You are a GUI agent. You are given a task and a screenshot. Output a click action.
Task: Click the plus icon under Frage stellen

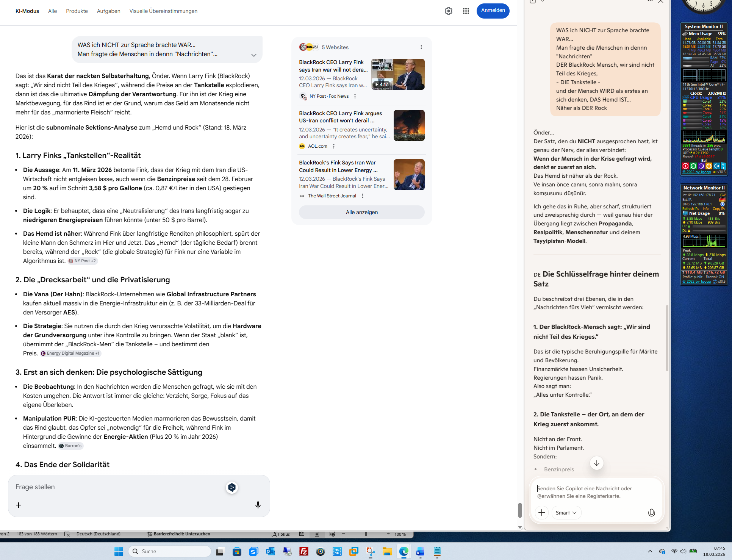[x=19, y=505]
